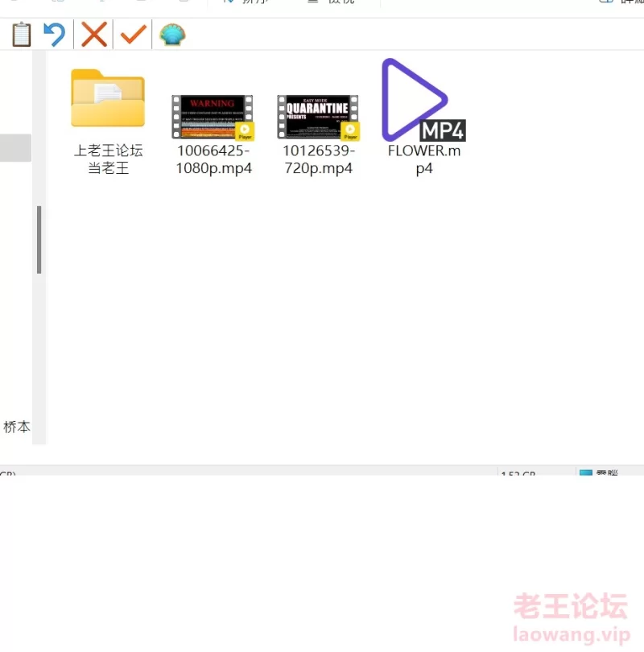
Task: Click the blue undo arrow icon
Action: coord(55,35)
